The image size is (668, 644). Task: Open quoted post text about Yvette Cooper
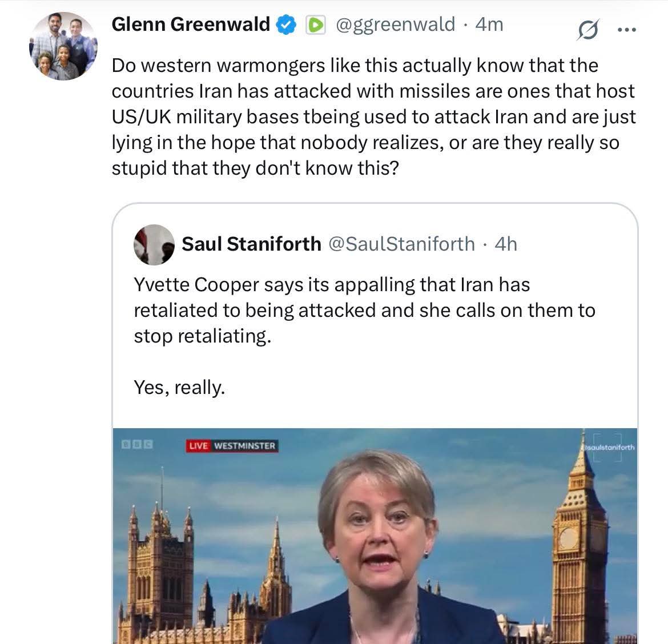pos(364,310)
